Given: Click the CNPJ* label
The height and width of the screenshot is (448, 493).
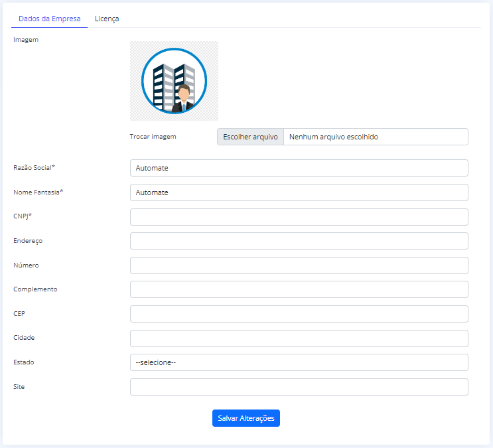Looking at the screenshot, I should [x=23, y=216].
